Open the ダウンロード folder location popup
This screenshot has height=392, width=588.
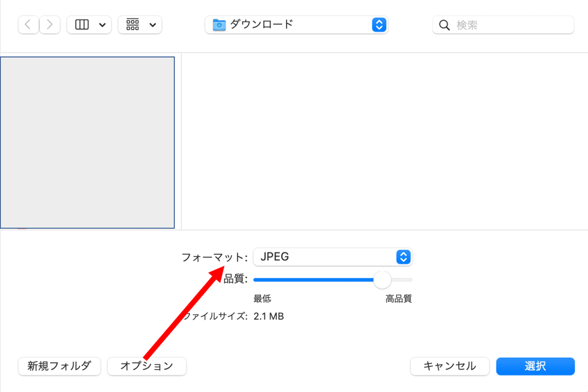pos(296,24)
